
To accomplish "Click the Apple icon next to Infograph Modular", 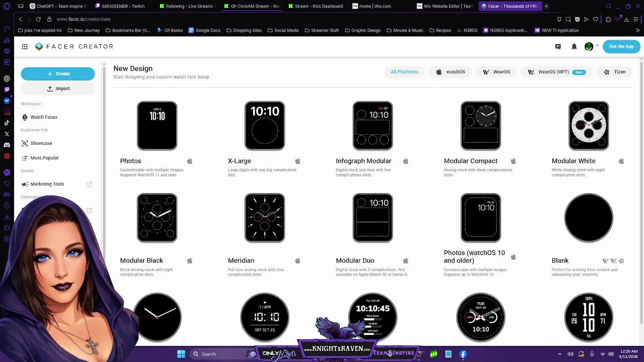I will pos(406,161).
